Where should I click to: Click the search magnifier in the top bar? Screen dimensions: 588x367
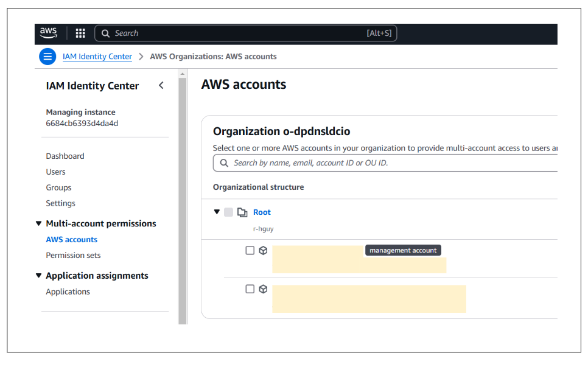pos(105,33)
